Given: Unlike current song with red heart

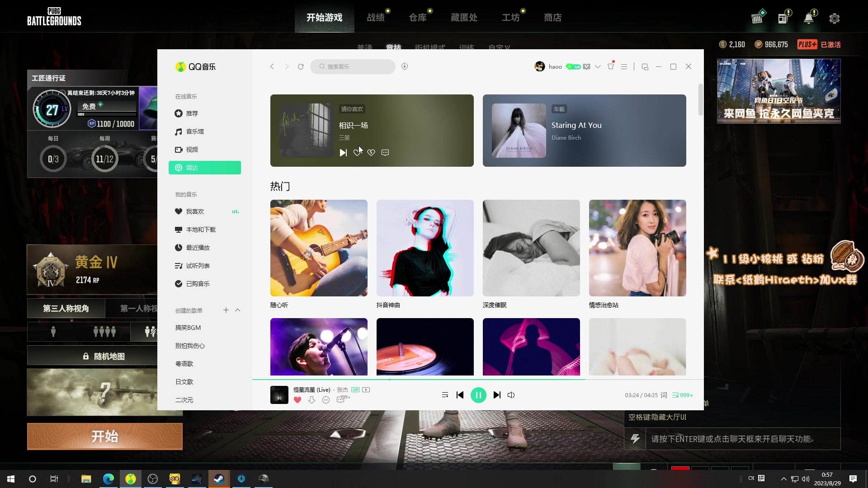Looking at the screenshot, I should click(297, 400).
